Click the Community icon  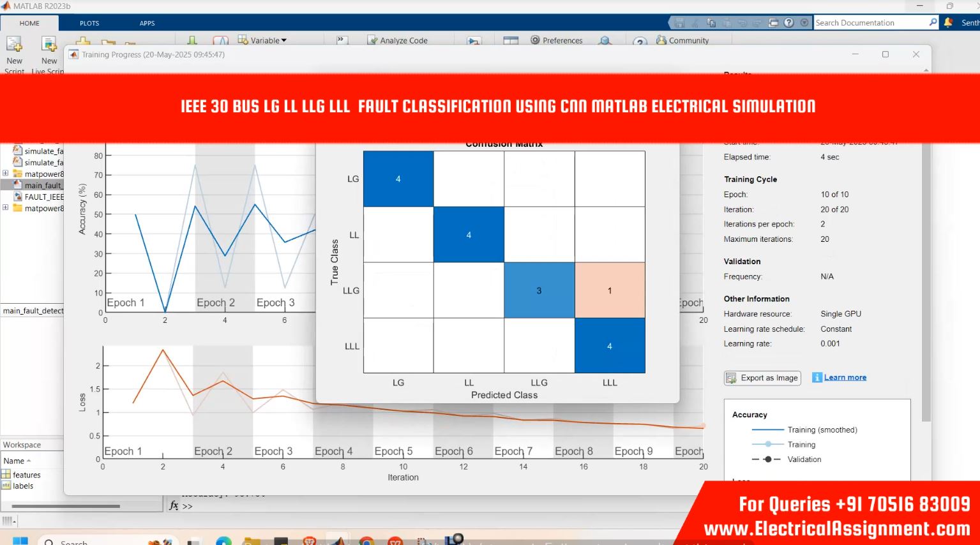pos(661,40)
